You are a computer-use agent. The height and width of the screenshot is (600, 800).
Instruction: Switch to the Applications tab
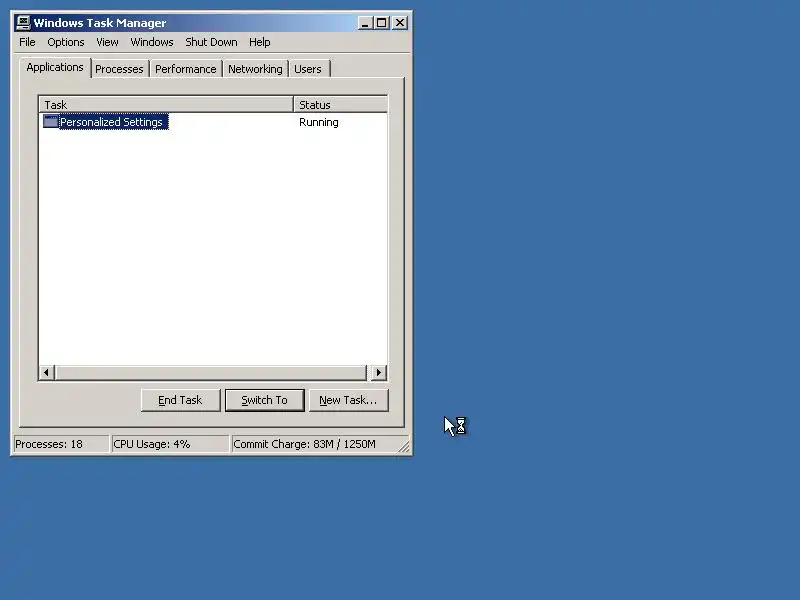coord(55,67)
